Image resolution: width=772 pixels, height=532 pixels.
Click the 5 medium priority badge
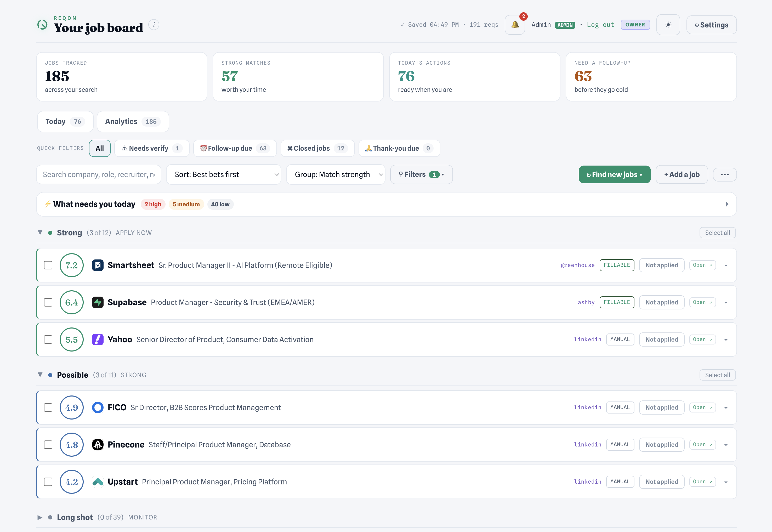click(x=186, y=204)
